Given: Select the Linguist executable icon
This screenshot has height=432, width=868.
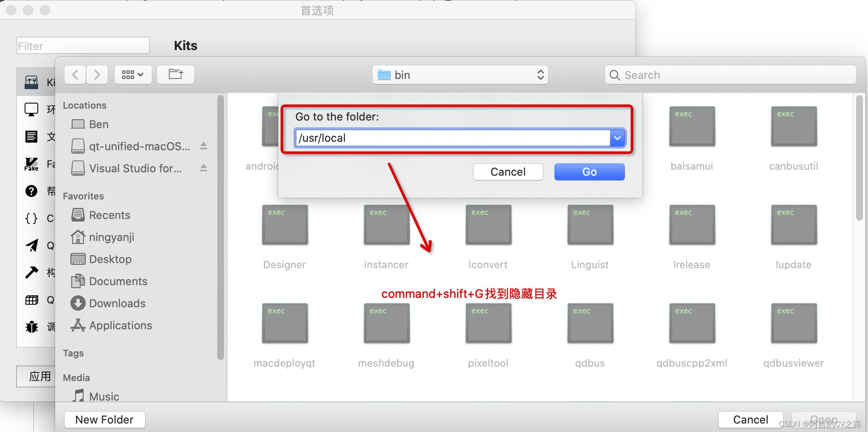Looking at the screenshot, I should pos(590,225).
